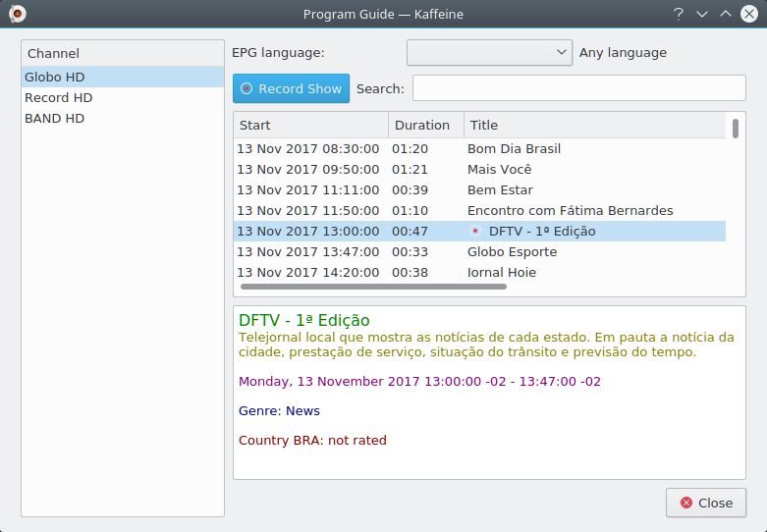The height and width of the screenshot is (532, 767).
Task: Select the Record HD channel
Action: point(123,97)
